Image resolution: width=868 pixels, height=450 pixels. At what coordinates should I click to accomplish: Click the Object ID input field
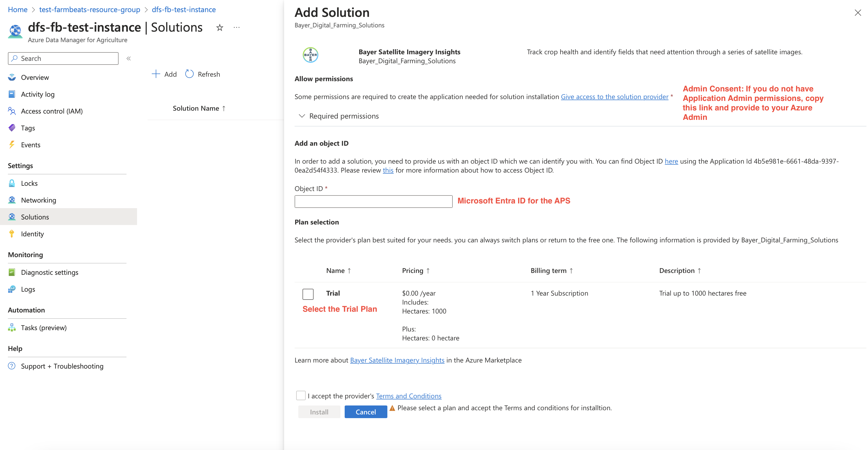(x=373, y=202)
